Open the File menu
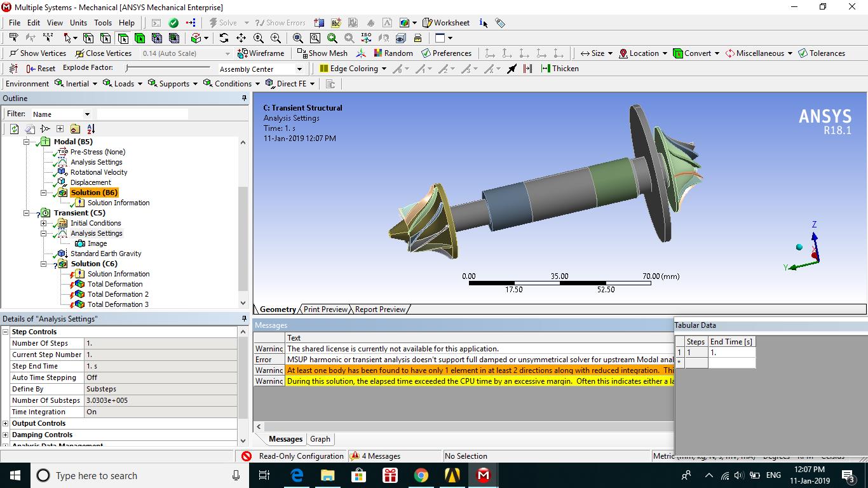Image resolution: width=868 pixels, height=488 pixels. click(15, 23)
